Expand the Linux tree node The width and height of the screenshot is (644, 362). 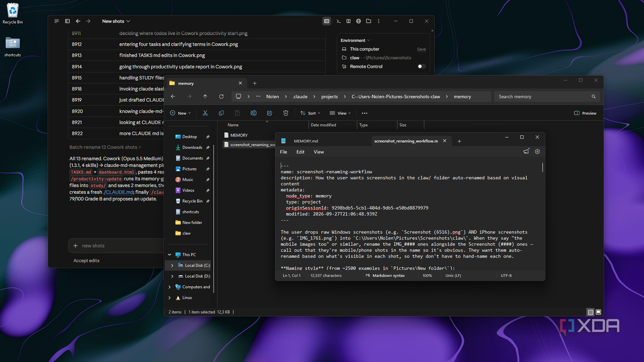coord(170,298)
